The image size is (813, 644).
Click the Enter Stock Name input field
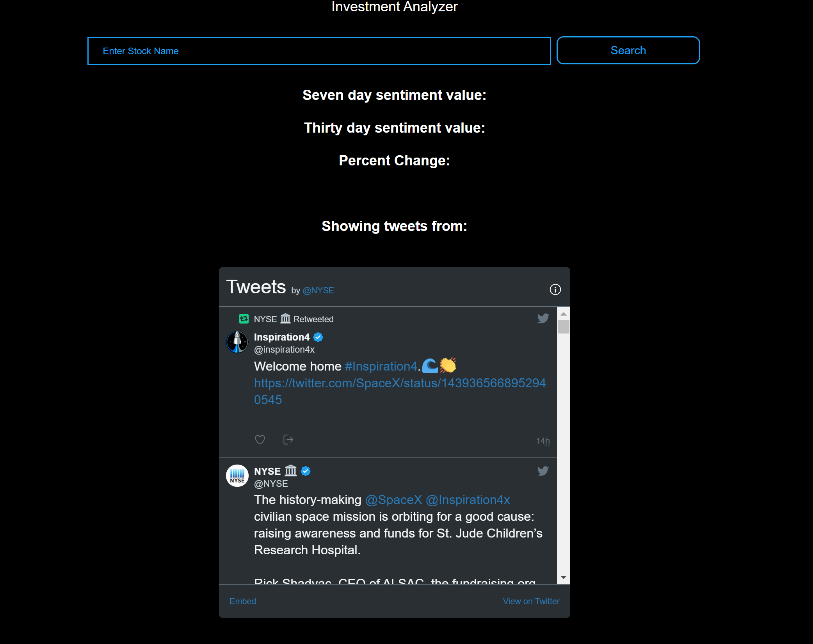click(319, 51)
